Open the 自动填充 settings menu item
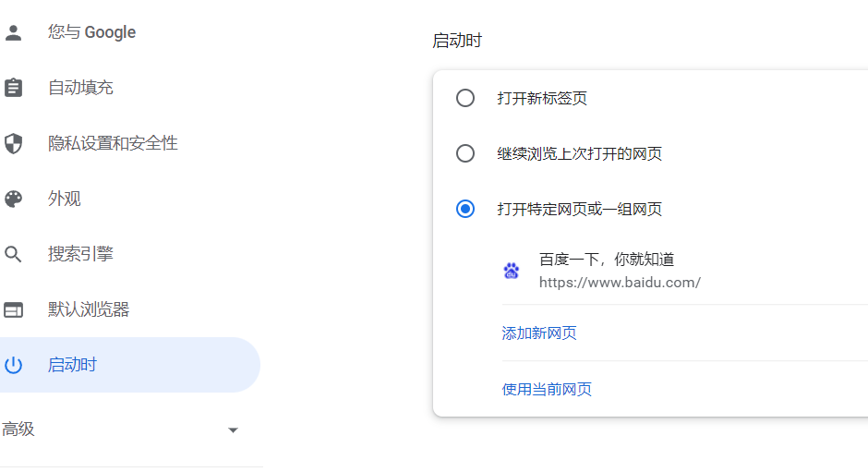The height and width of the screenshot is (472, 868). [130, 88]
